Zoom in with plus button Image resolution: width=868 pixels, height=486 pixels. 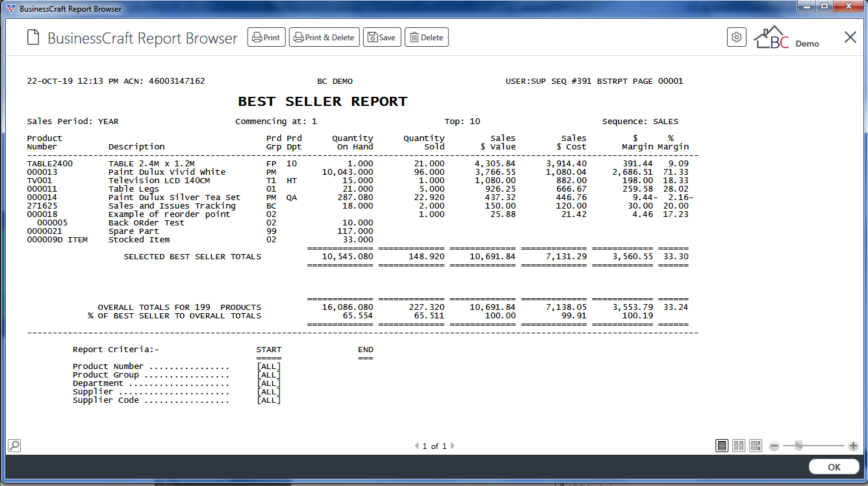[x=853, y=446]
